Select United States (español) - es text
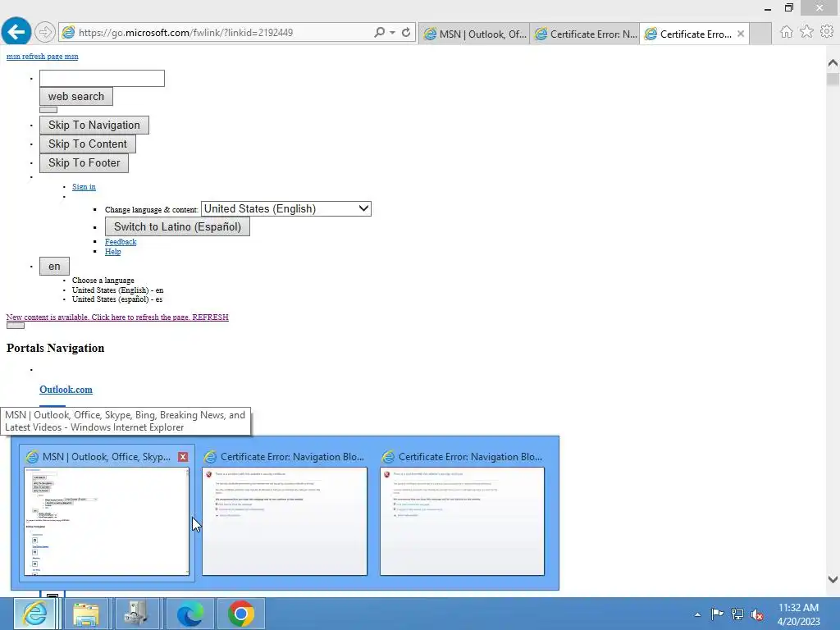Viewport: 840px width, 630px height. [x=117, y=299]
